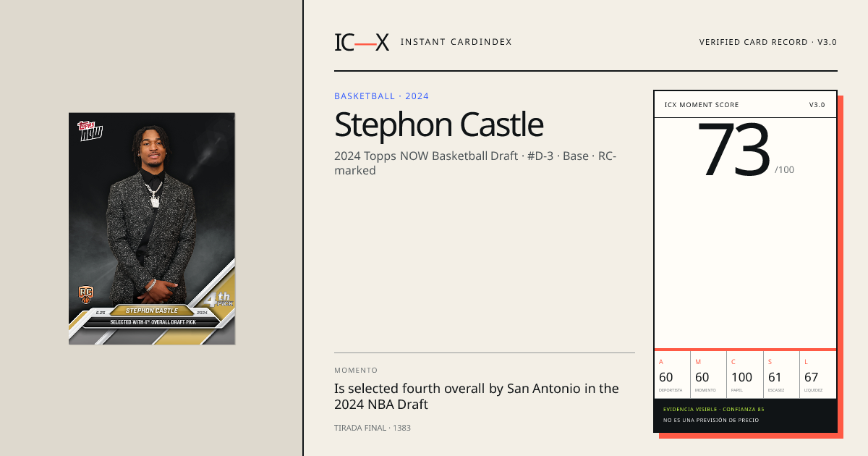Image resolution: width=868 pixels, height=456 pixels.
Task: Click the RC rookie badge on card
Action: 86,295
